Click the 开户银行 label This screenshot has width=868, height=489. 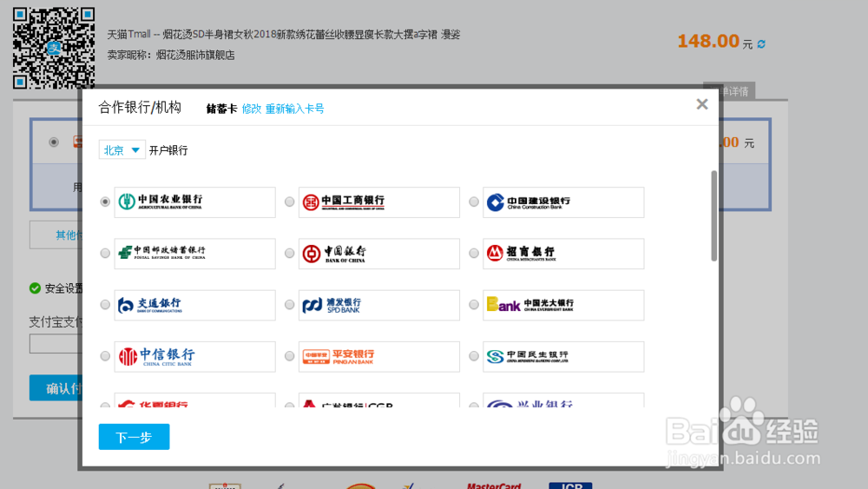[168, 150]
